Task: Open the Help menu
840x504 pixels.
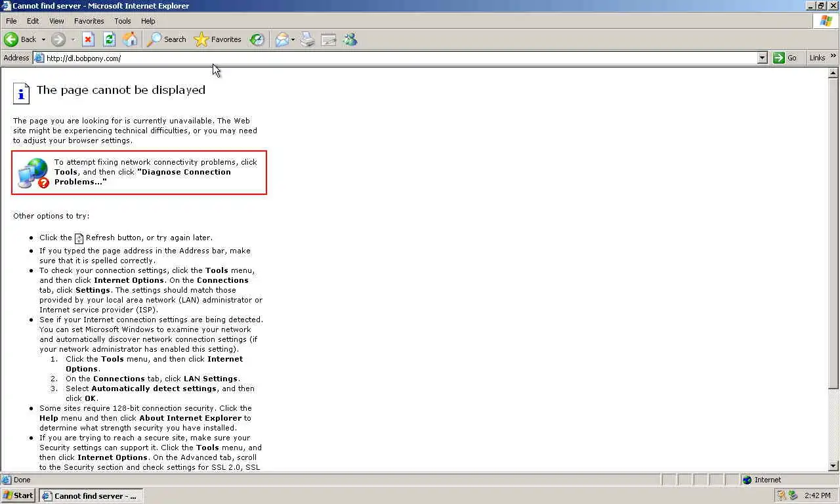Action: tap(148, 21)
